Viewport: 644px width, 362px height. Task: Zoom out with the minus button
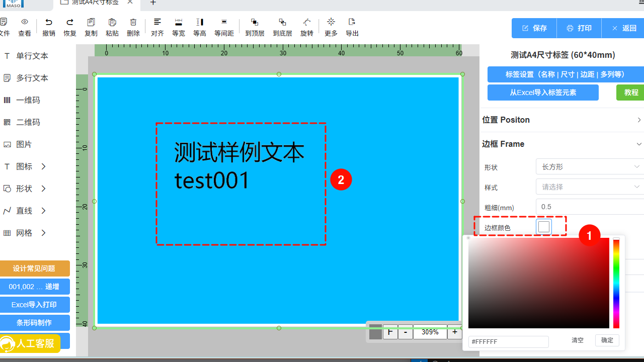click(x=406, y=332)
